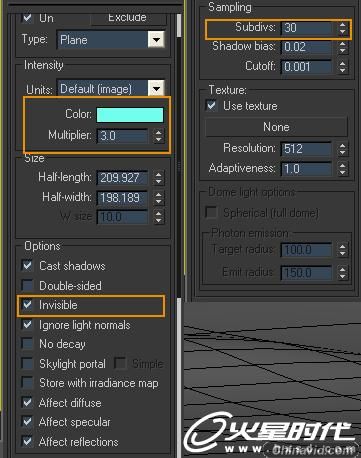361x458 pixels.
Task: Toggle the Use texture checkbox
Action: (211, 106)
